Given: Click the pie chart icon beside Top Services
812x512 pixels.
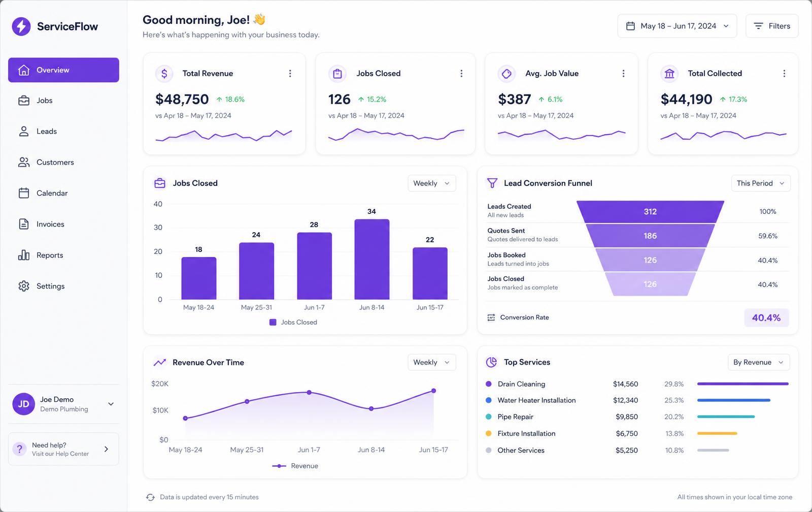Looking at the screenshot, I should (491, 362).
